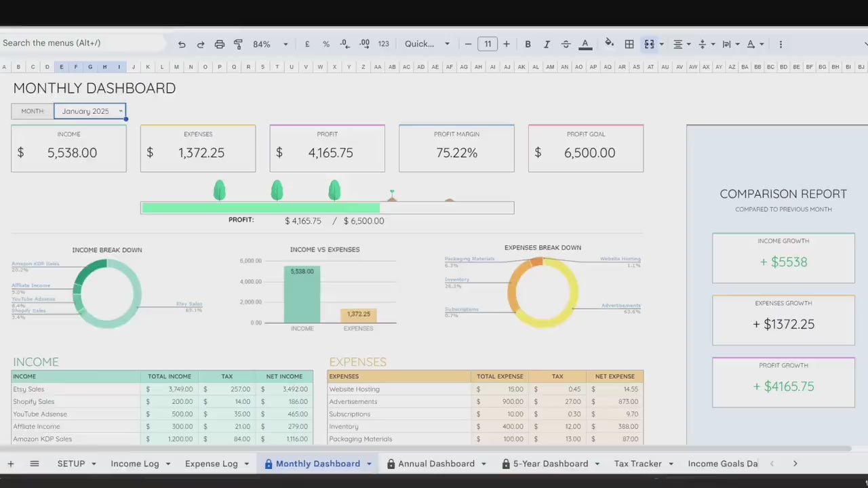Open the horizontal align dropdown
This screenshot has height=488, width=868.
(681, 44)
